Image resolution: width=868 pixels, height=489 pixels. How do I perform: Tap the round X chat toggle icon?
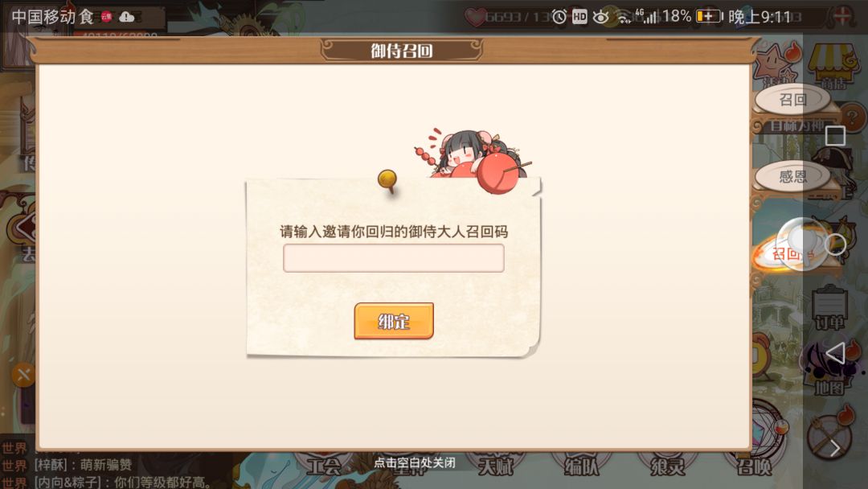tap(23, 375)
